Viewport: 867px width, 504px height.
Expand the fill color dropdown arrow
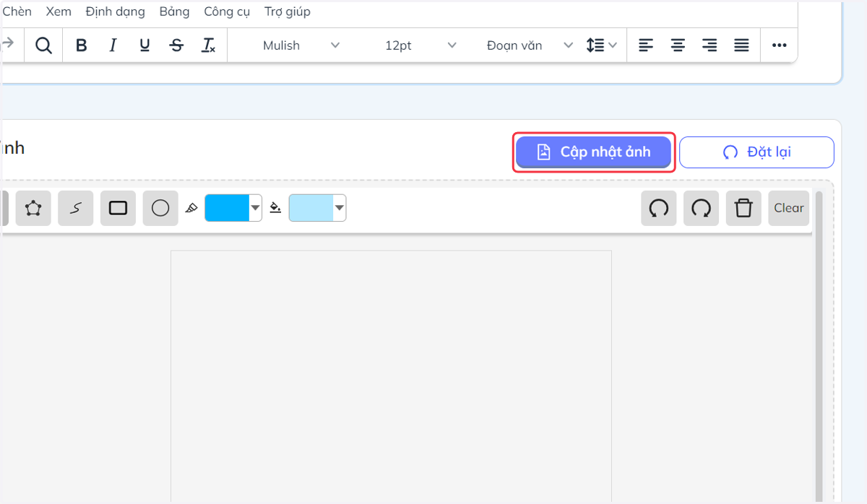(x=340, y=209)
